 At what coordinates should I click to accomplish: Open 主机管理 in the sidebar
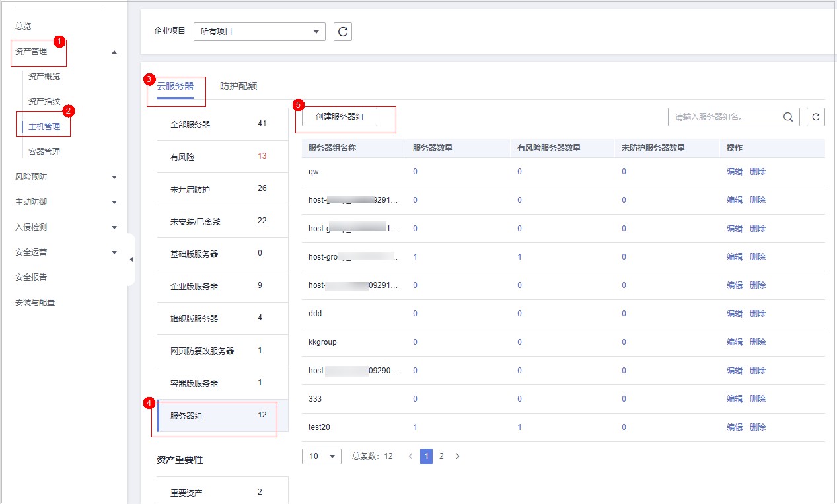[44, 127]
